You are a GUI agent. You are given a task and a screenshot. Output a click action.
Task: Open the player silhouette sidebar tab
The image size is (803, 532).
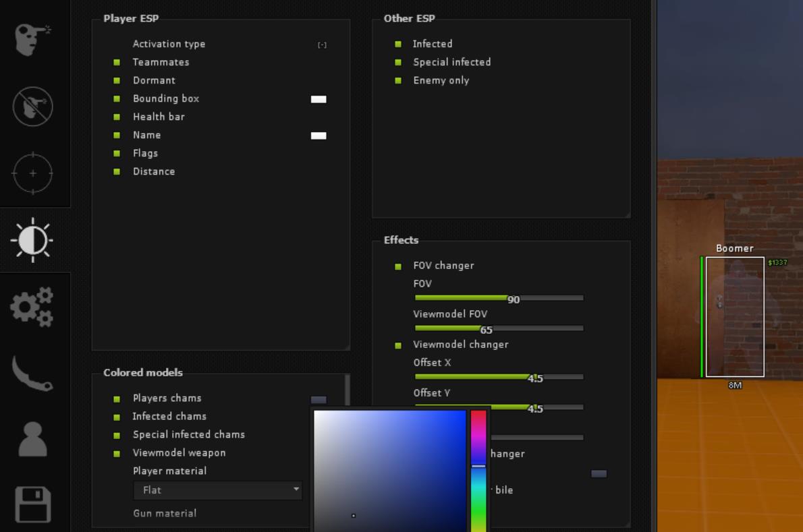[x=32, y=440]
